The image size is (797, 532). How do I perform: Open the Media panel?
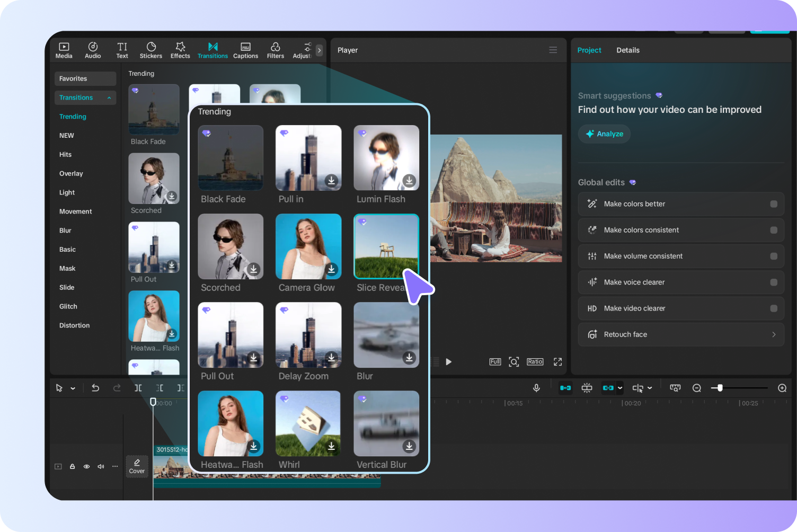(x=64, y=50)
